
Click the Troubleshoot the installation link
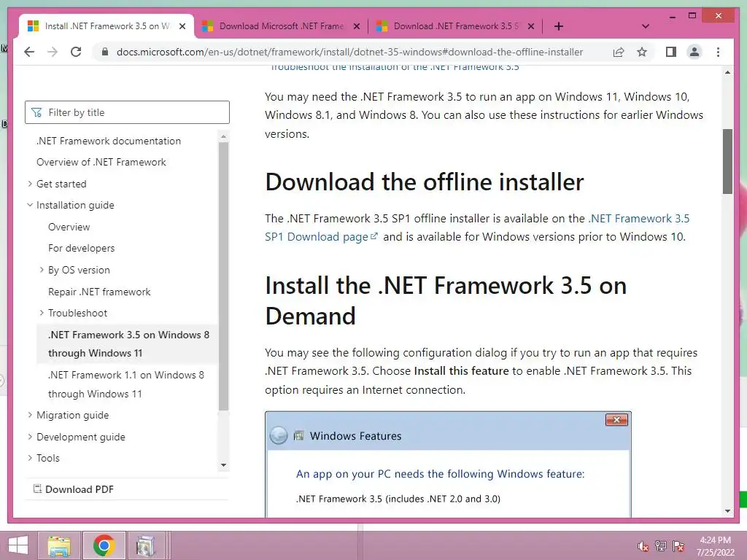click(395, 66)
